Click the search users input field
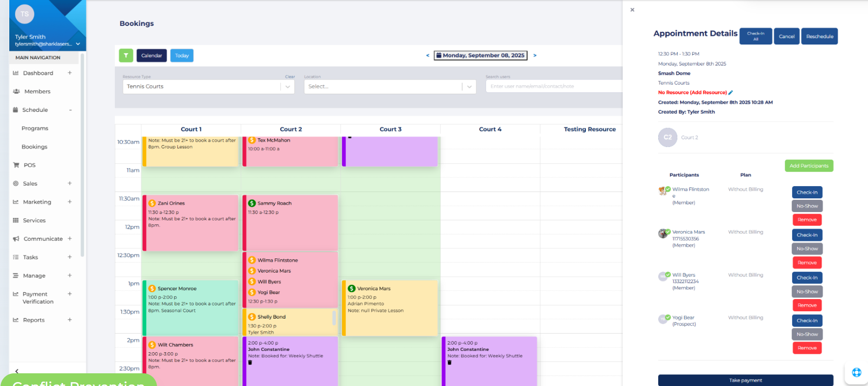 click(x=553, y=86)
